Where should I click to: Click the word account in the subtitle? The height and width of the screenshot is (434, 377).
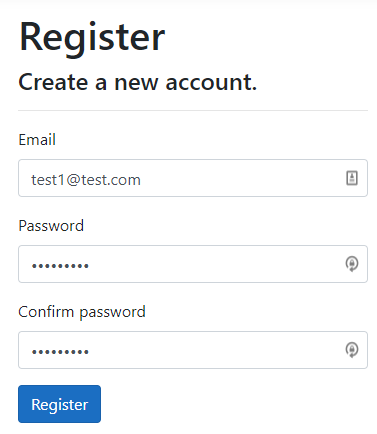pyautogui.click(x=211, y=82)
